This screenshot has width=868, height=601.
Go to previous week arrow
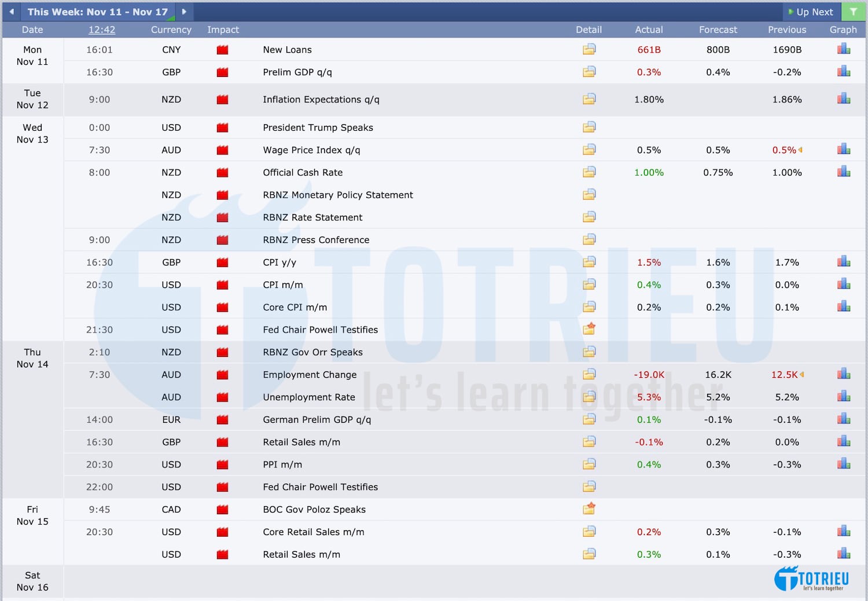[x=12, y=12]
